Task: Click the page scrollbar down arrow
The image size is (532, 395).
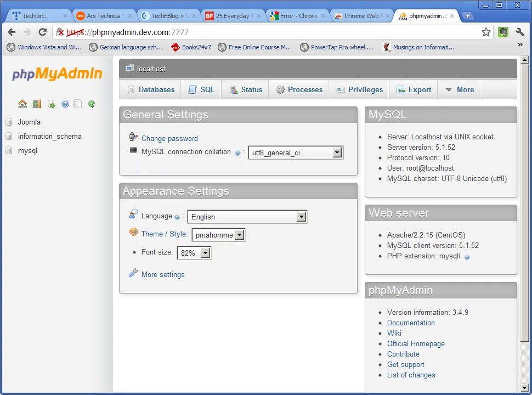Action: 524,387
